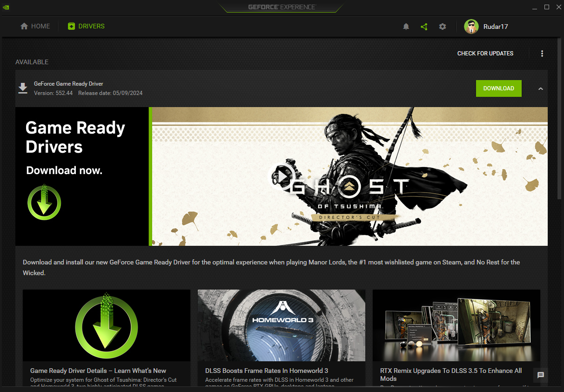The image size is (564, 392).
Task: Click the green download arrow in the Game Ready Drivers banner
Action: [x=44, y=203]
